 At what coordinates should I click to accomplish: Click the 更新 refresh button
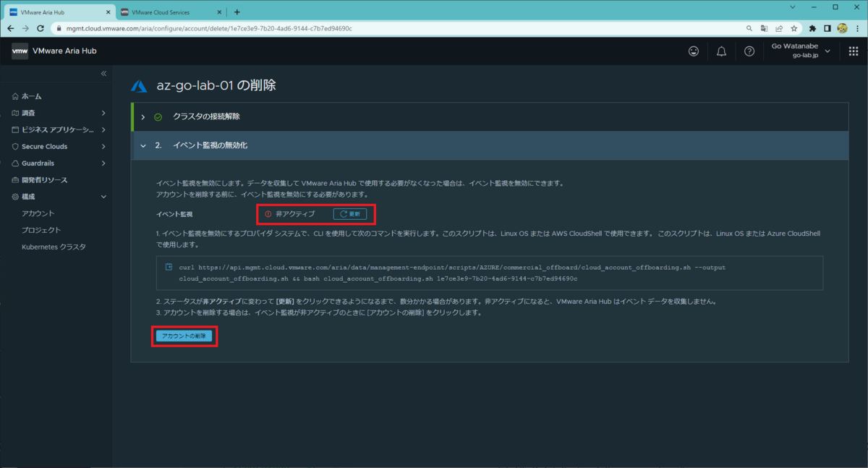350,214
